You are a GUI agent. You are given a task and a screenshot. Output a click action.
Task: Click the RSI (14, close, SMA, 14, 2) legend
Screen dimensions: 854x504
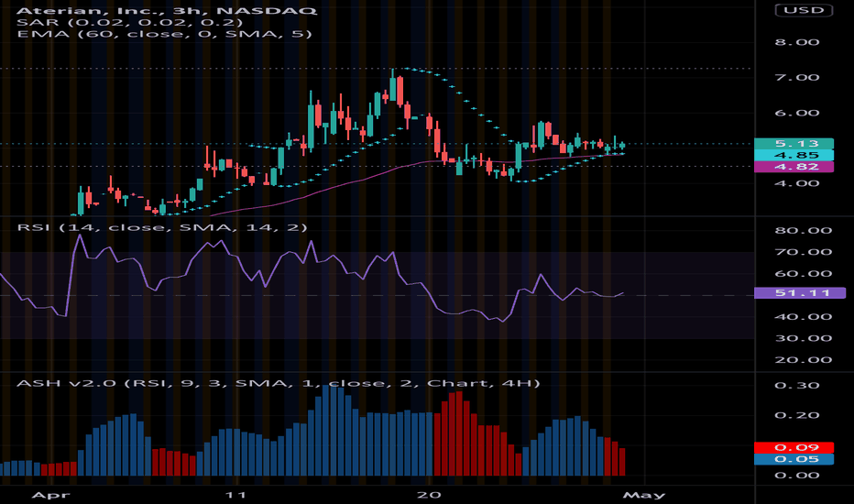click(x=162, y=227)
